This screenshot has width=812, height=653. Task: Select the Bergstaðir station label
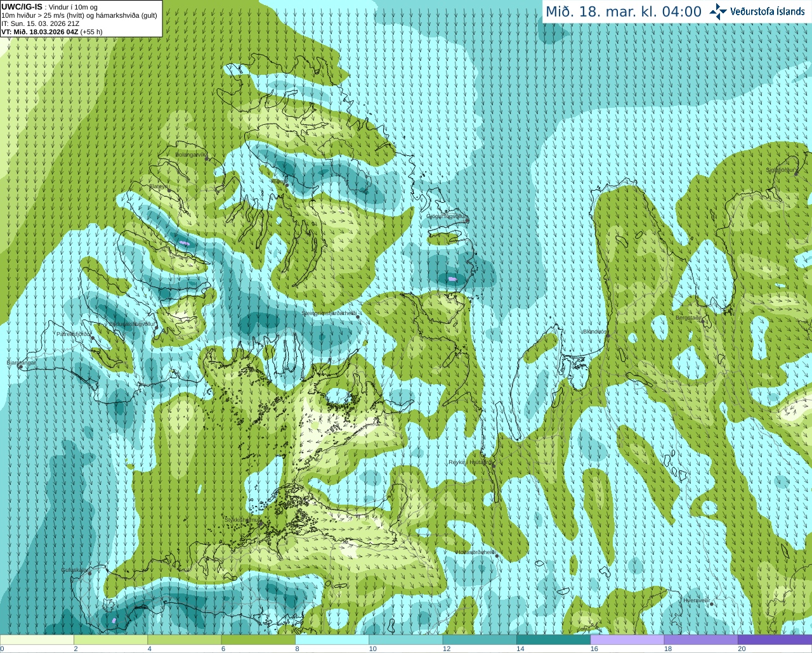[x=690, y=318]
